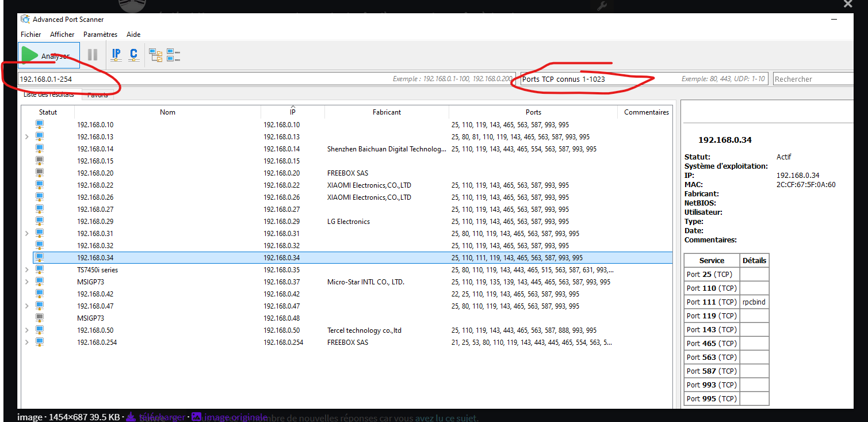Viewport: 868px width, 422px height.
Task: Sort the list by the Nom column
Action: pos(167,112)
